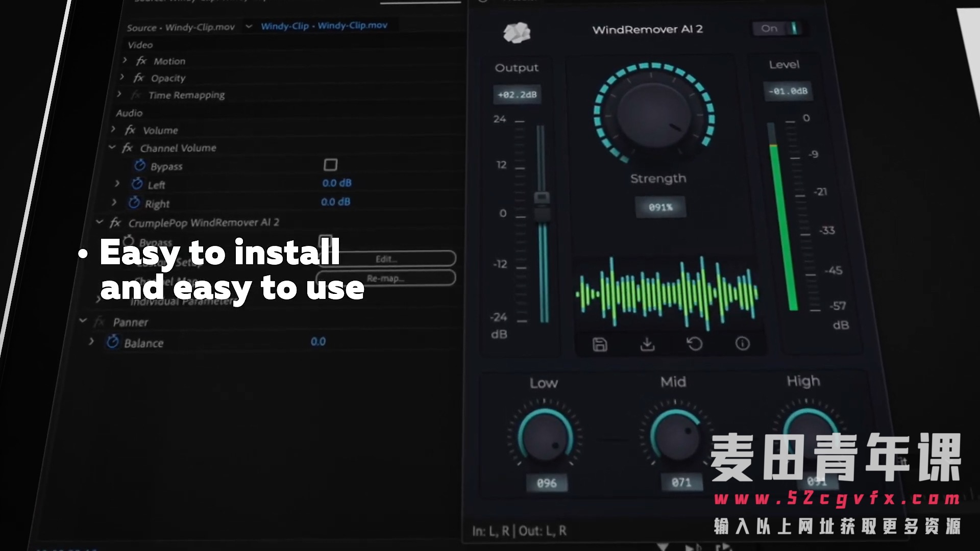The image size is (980, 551).
Task: Toggle the Balance stopwatch icon
Action: tap(112, 342)
